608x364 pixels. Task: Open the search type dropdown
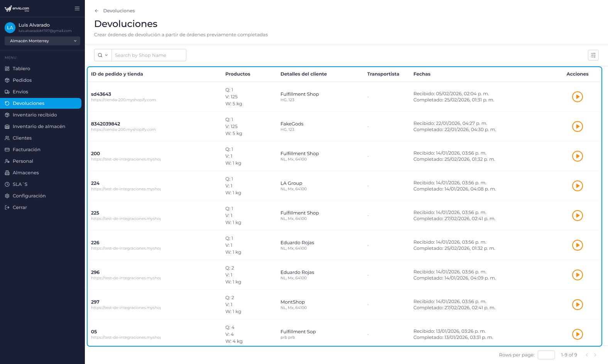(x=103, y=55)
